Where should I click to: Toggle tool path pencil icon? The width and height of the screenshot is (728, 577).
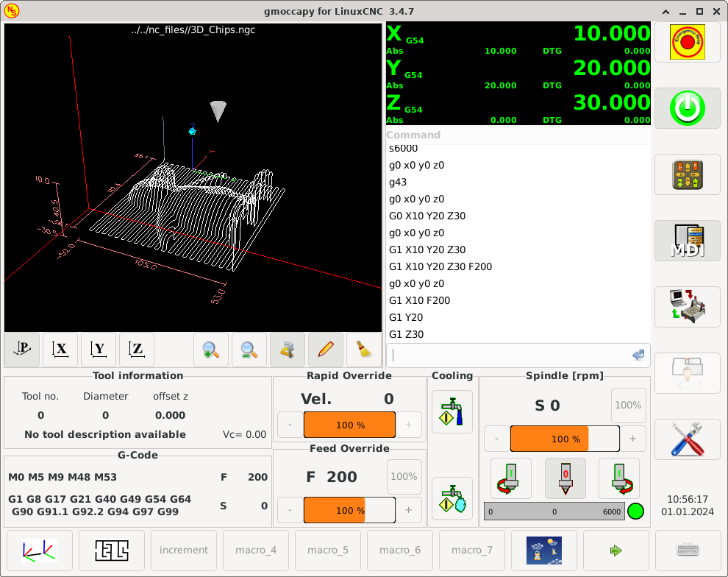pyautogui.click(x=326, y=350)
